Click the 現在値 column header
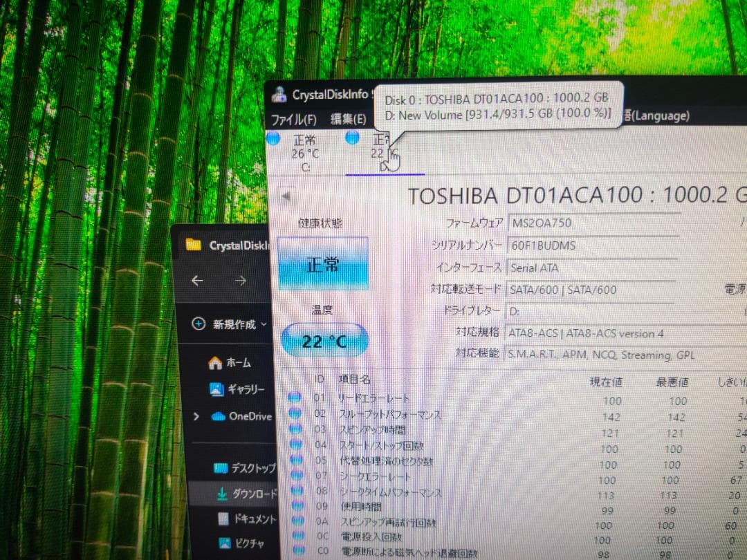Viewport: 747px width, 560px height. tap(605, 382)
